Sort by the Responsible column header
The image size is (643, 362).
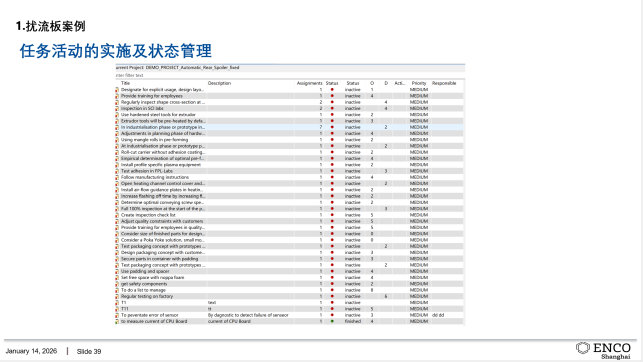point(444,83)
